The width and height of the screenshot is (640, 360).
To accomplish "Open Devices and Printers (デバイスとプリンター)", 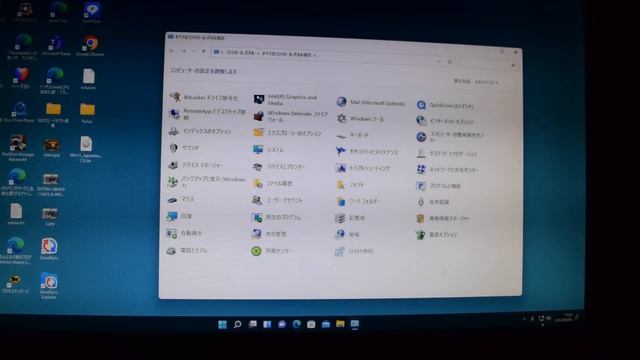I will click(x=279, y=167).
